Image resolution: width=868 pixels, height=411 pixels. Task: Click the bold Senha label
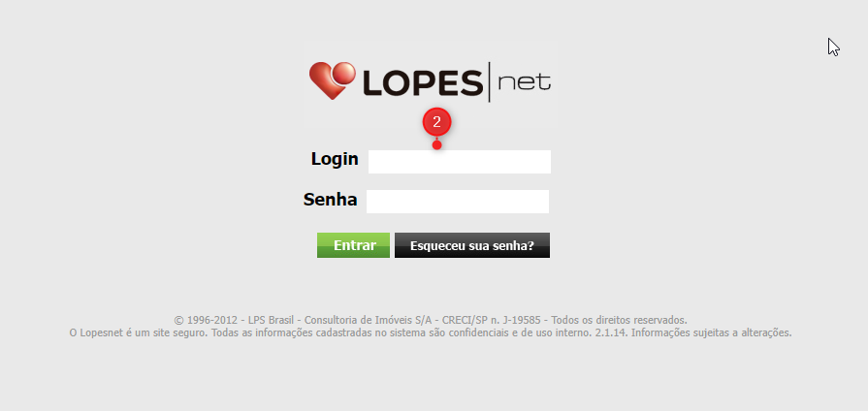click(x=330, y=200)
